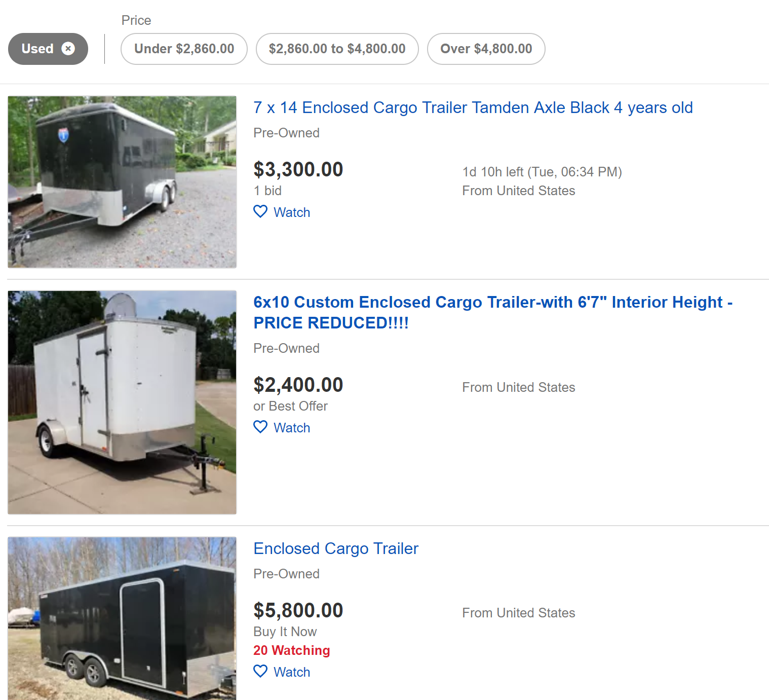View the black $5,800 trailer photo
The width and height of the screenshot is (769, 700).
[122, 618]
